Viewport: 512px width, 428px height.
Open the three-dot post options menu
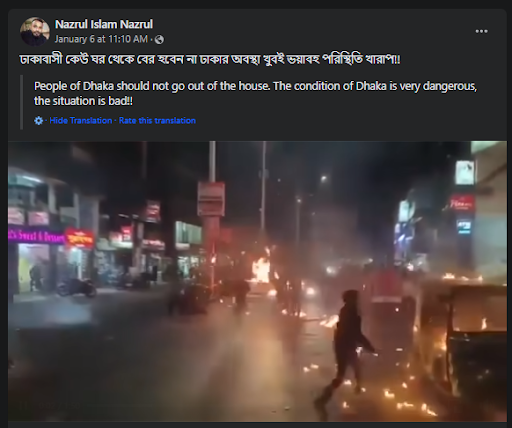(481, 31)
